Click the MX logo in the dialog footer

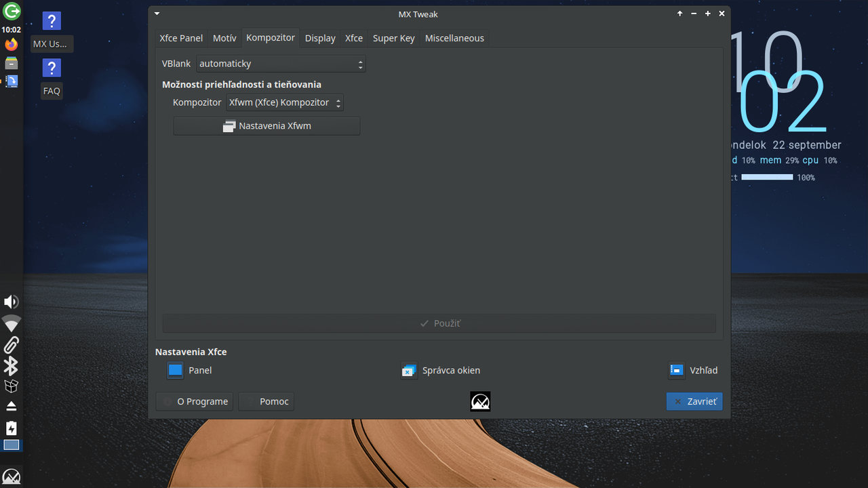pyautogui.click(x=480, y=401)
